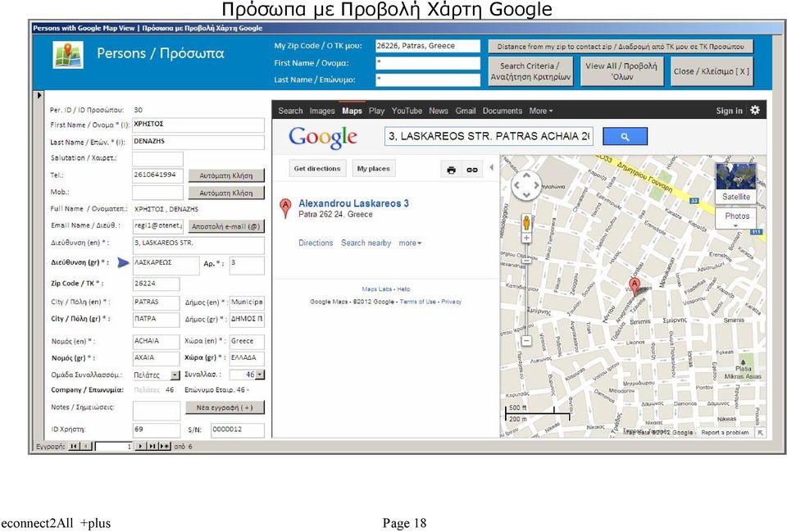Open Documents in the Google bar
Screen dimensions: 787x532
point(503,111)
